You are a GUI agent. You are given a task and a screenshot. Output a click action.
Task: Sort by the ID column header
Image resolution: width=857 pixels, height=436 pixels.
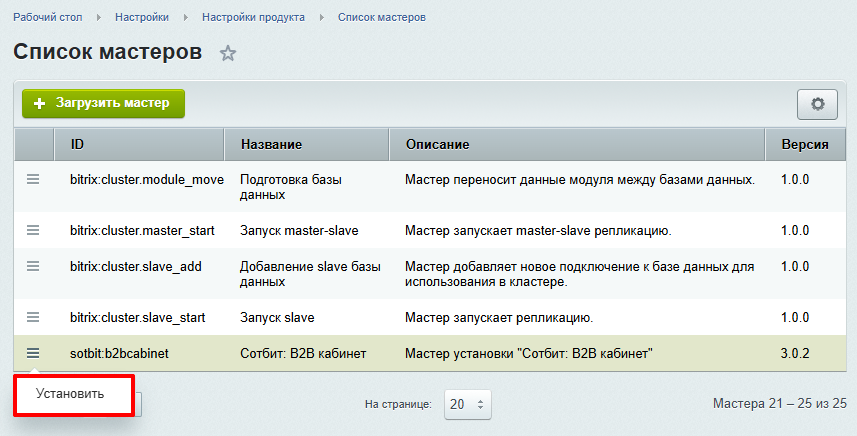pos(139,145)
